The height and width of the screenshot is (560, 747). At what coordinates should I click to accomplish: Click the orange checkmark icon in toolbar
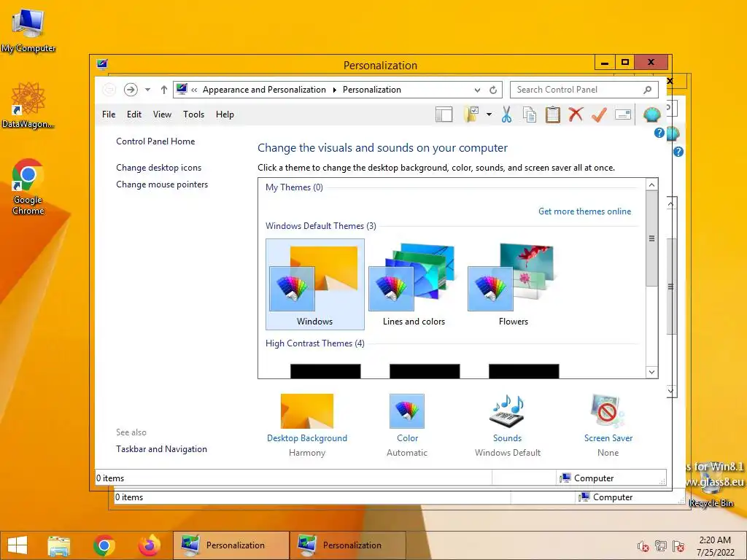pyautogui.click(x=599, y=114)
